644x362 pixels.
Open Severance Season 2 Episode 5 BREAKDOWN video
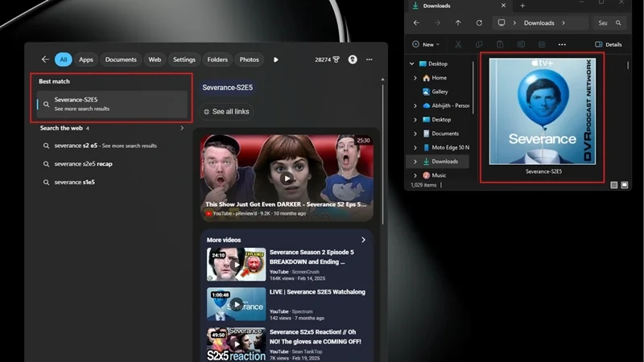click(x=287, y=265)
